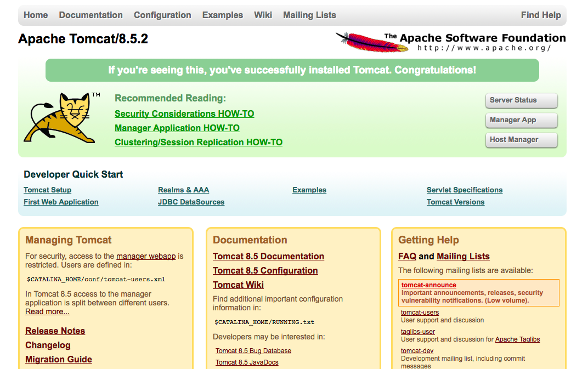The width and height of the screenshot is (588, 369).
Task: Open Configuration from the navigation bar
Action: click(x=162, y=15)
